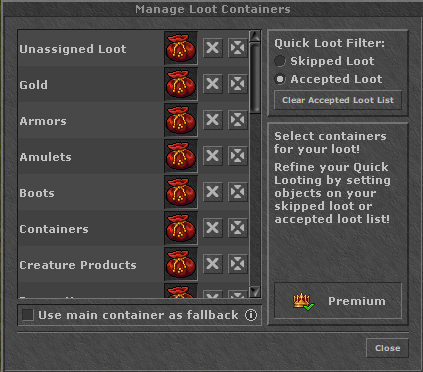Click the select-container crosshair icon for Containers

(238, 228)
